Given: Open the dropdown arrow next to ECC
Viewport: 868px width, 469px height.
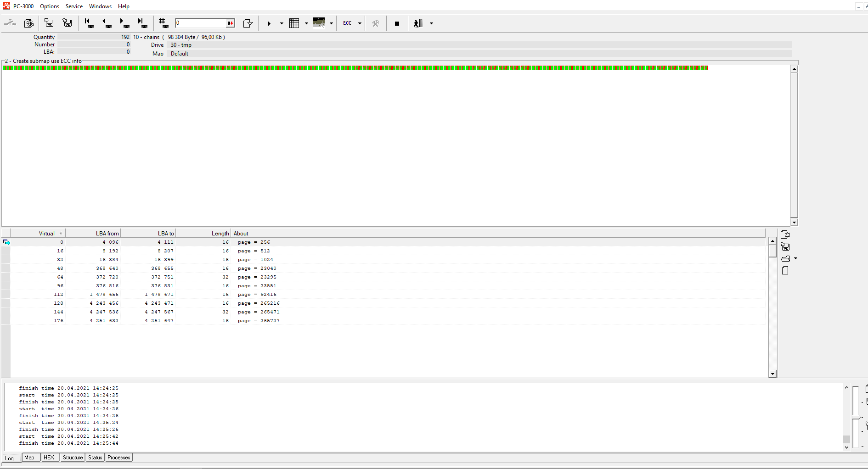Looking at the screenshot, I should pos(360,23).
